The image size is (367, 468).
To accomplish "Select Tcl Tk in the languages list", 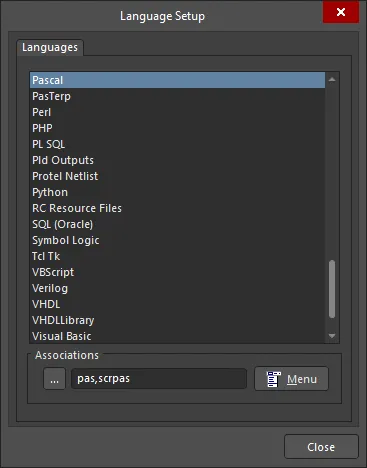I will click(x=177, y=256).
